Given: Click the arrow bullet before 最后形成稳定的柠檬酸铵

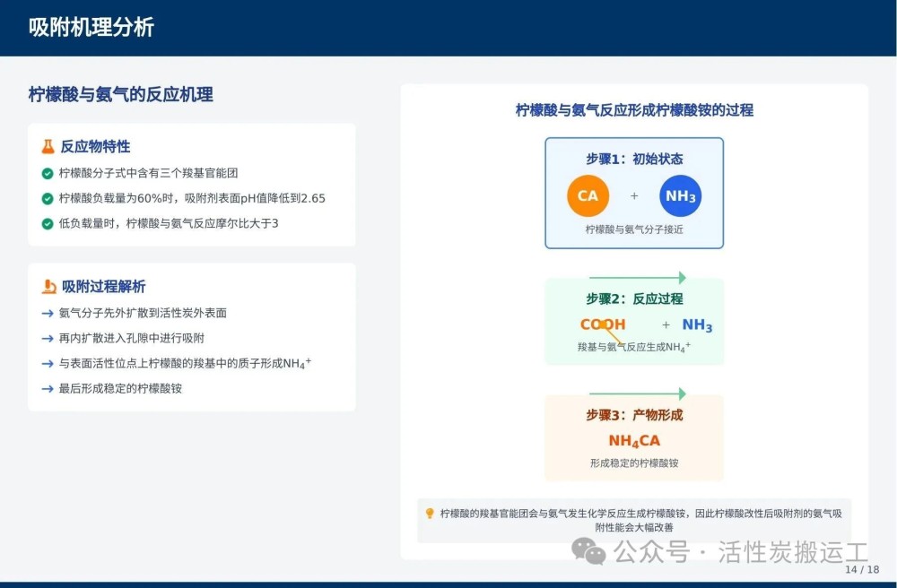Looking at the screenshot, I should click(x=48, y=389).
